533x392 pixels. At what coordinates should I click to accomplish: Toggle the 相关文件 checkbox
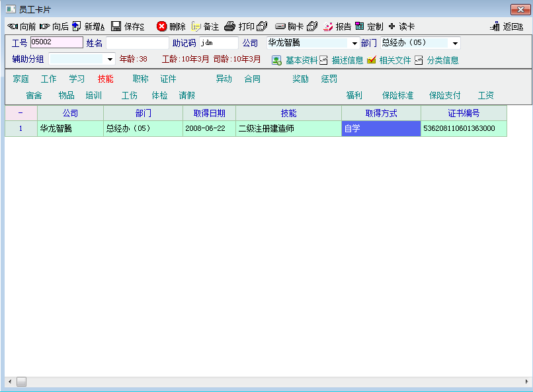[371, 60]
